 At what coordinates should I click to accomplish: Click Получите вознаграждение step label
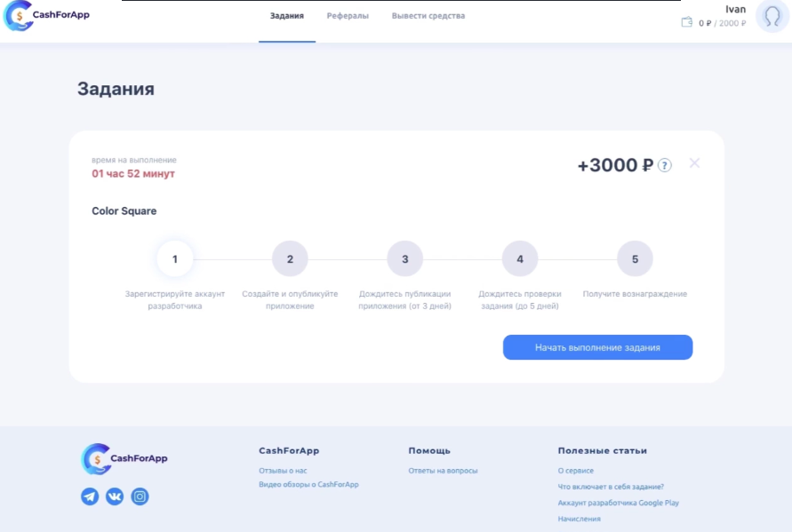coord(635,294)
